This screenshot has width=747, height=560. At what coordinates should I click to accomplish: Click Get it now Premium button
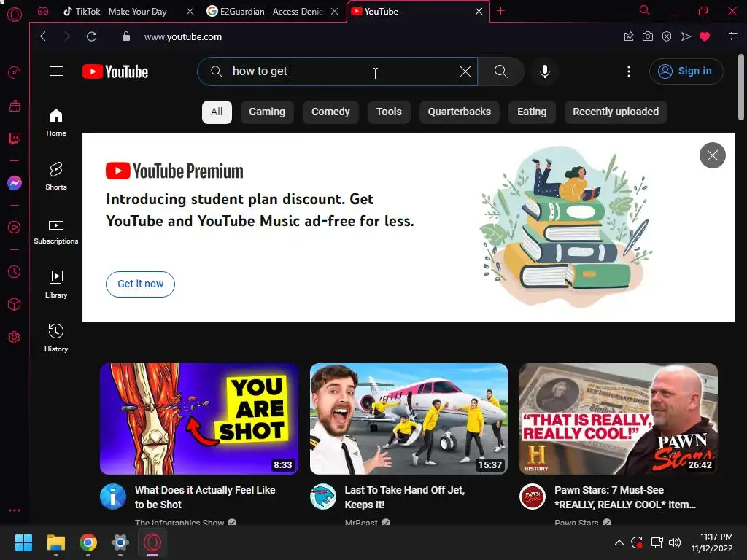(140, 284)
